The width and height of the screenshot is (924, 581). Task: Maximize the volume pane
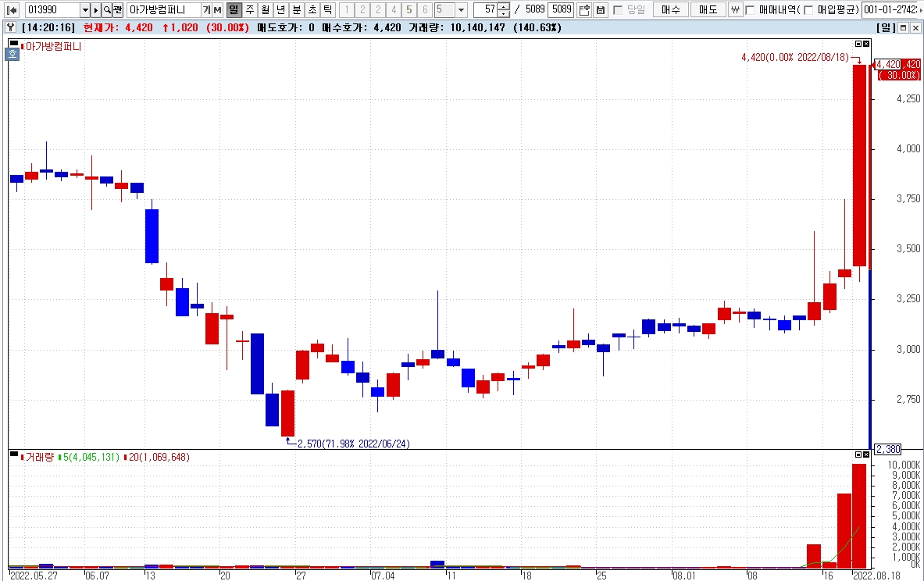(858, 454)
